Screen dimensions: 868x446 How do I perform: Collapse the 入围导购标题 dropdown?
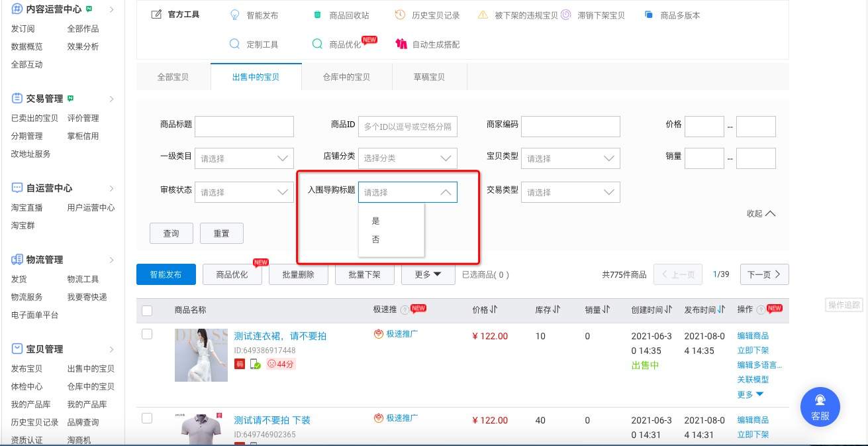coord(408,192)
